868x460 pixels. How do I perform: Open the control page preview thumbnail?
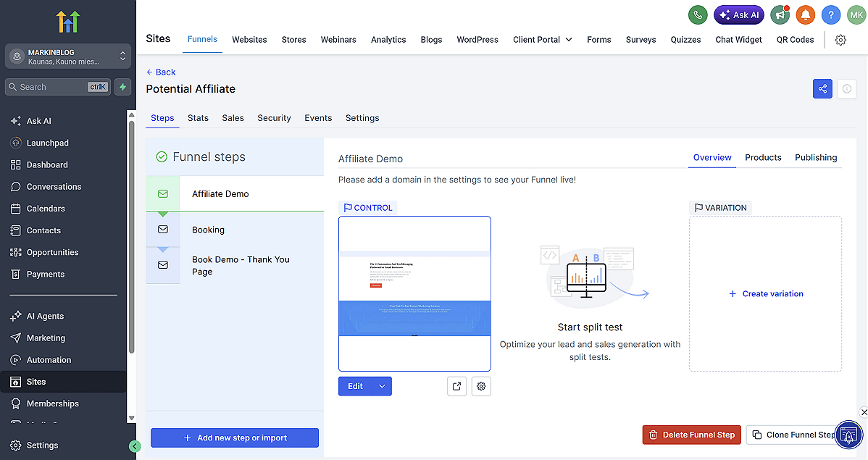tap(414, 294)
